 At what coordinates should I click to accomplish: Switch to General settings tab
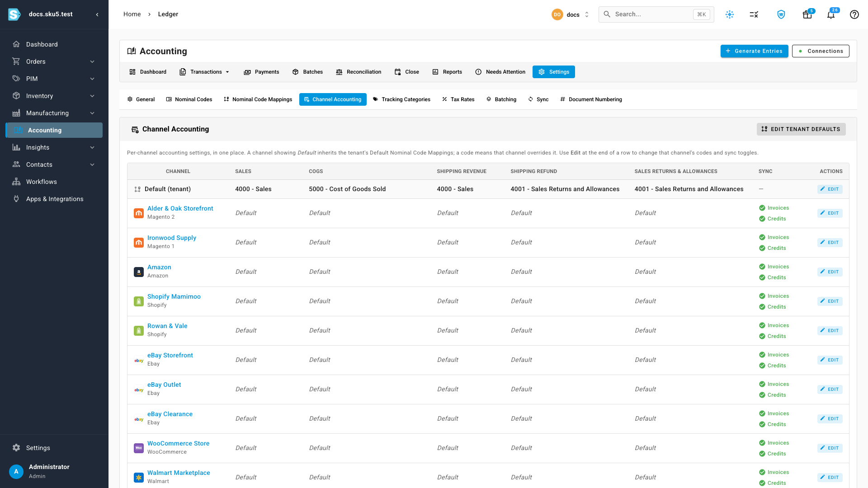point(141,99)
